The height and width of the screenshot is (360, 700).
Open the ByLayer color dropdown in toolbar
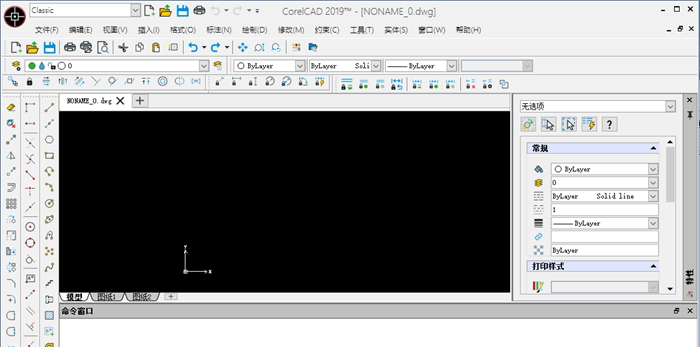point(300,66)
